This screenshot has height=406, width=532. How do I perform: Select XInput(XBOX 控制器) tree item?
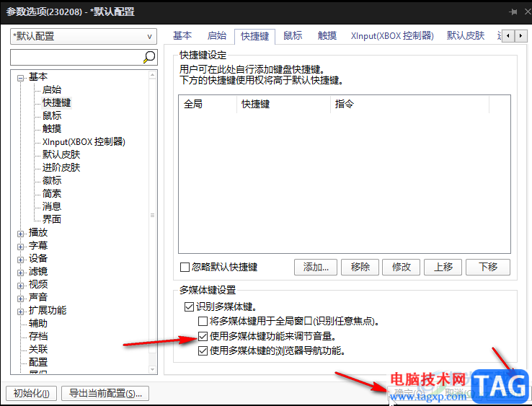84,141
